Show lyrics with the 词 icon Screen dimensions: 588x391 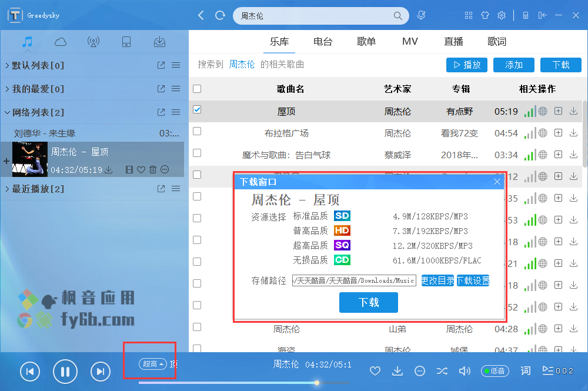[x=526, y=371]
